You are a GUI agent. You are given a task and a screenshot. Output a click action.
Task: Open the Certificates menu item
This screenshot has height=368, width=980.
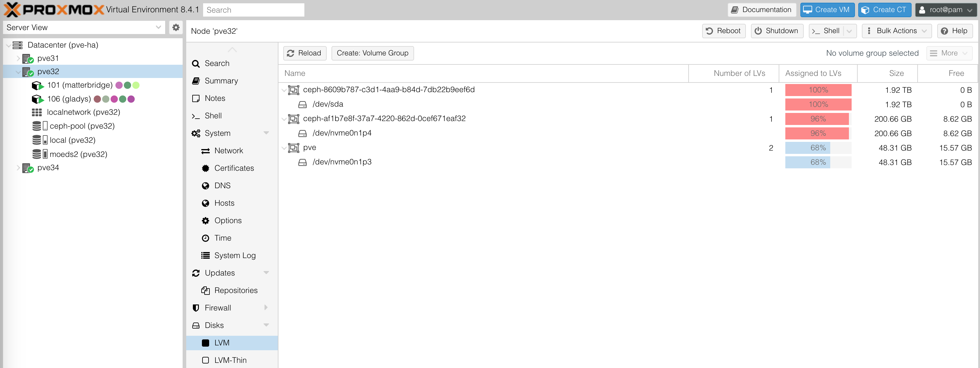click(x=232, y=168)
